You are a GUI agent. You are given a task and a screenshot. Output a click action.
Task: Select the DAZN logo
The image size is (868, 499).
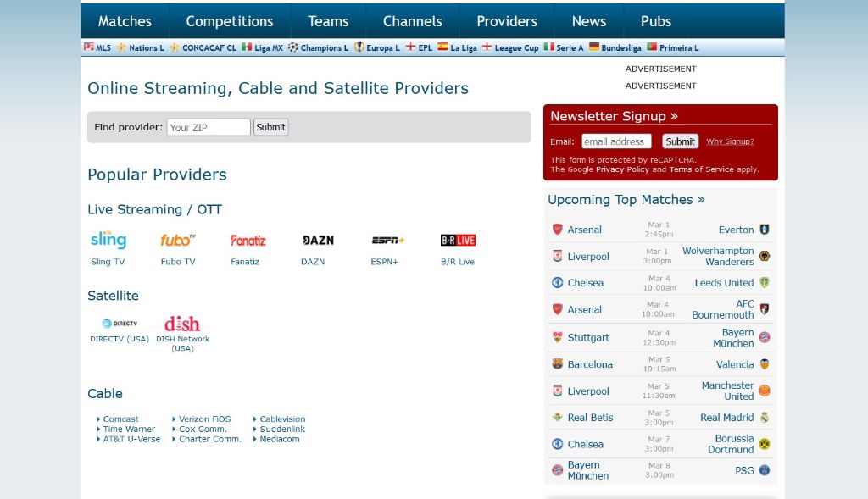[x=319, y=240]
